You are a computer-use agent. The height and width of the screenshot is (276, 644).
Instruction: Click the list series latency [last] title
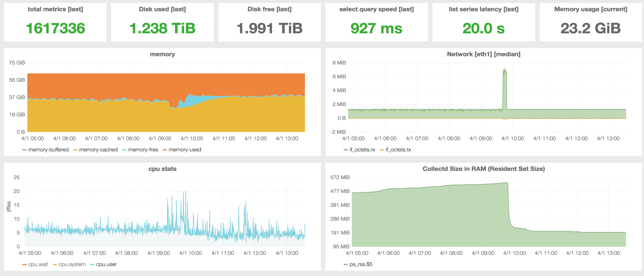[483, 9]
